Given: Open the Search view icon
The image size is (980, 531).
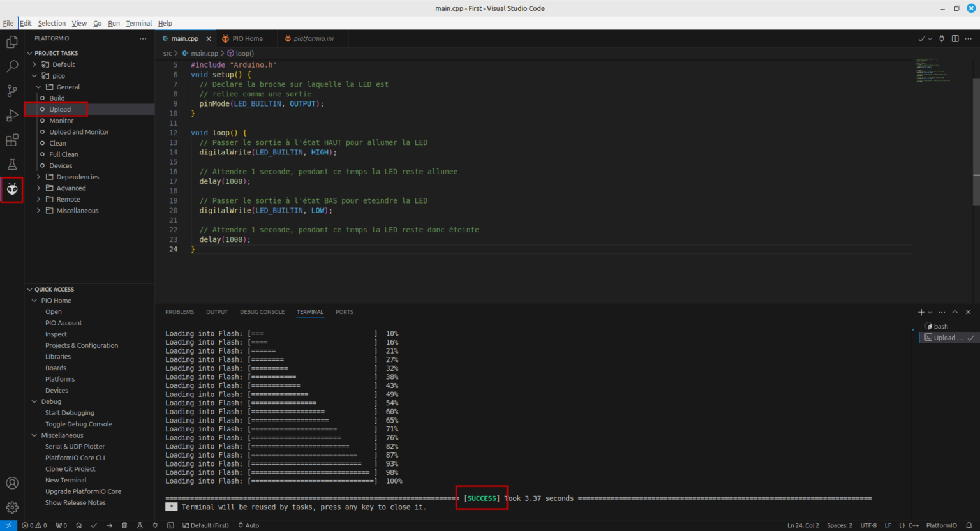Looking at the screenshot, I should (12, 66).
